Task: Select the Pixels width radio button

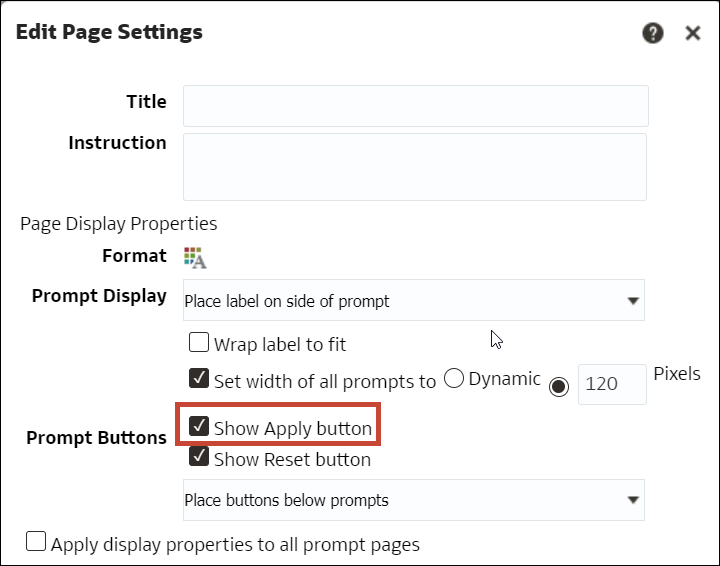Action: click(x=559, y=385)
